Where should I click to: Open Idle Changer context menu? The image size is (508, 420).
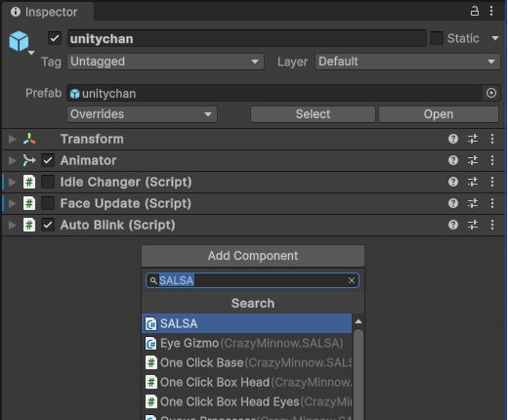(x=492, y=182)
